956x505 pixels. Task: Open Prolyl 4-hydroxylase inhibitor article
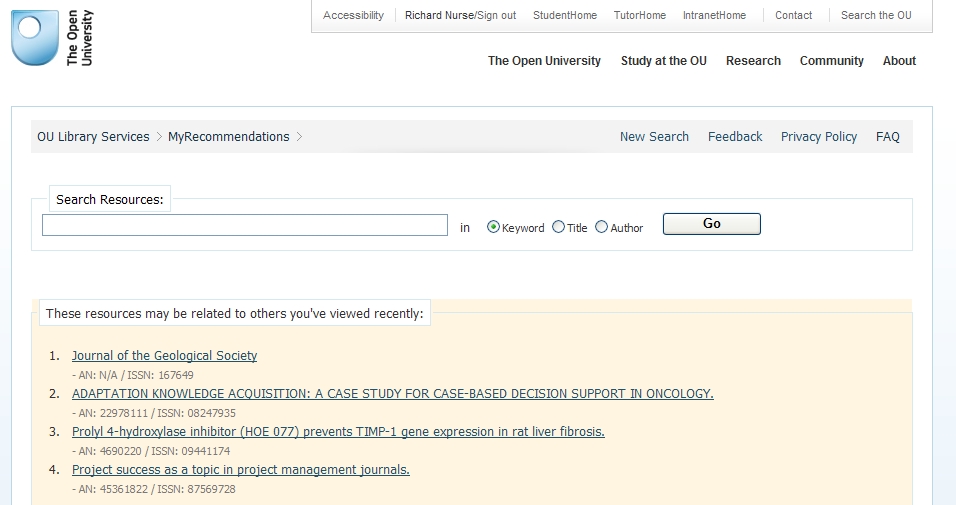[338, 432]
